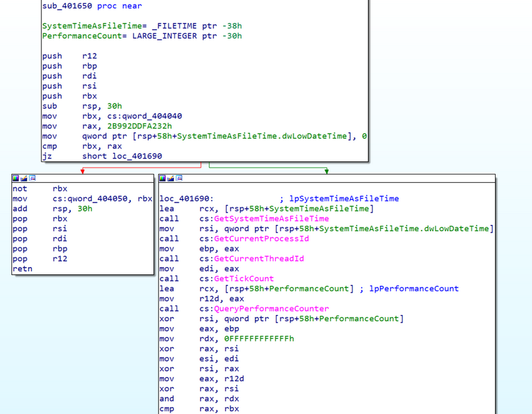Click the 'mov ebp, eax' instruction
Image resolution: width=532 pixels, height=414 pixels.
pos(199,249)
